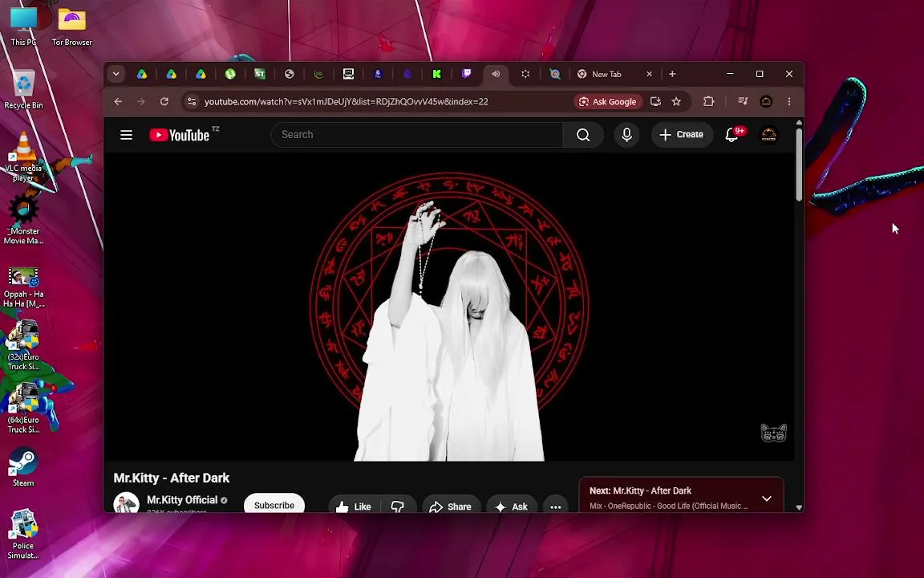Open YouTube notifications bell
Screen dimensions: 924x578
click(x=731, y=135)
